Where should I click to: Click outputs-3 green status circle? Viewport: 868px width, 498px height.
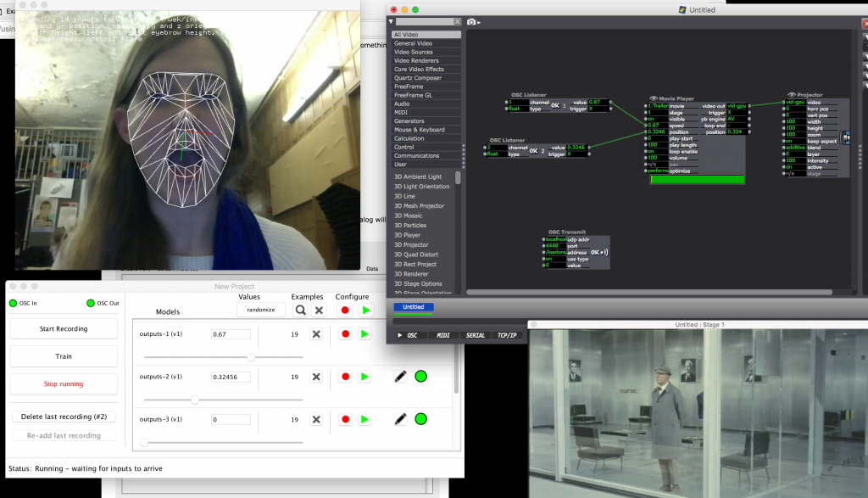pos(420,419)
